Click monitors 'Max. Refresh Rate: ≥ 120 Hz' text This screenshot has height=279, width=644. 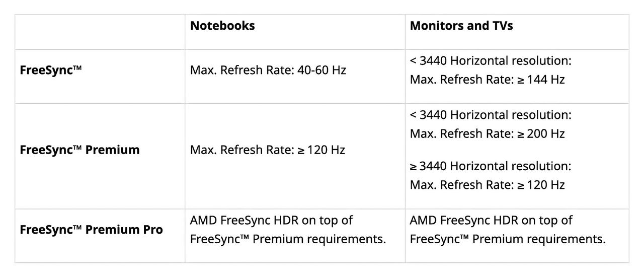[487, 184]
